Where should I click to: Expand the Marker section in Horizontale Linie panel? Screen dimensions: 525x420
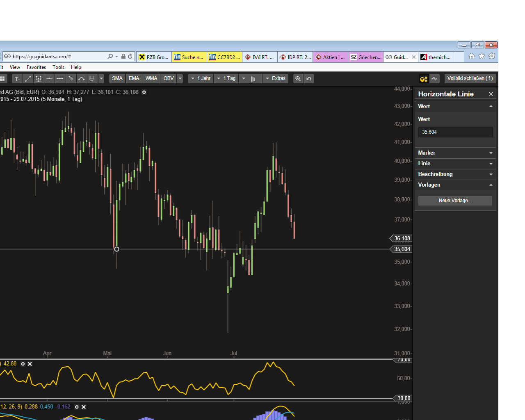pos(455,153)
